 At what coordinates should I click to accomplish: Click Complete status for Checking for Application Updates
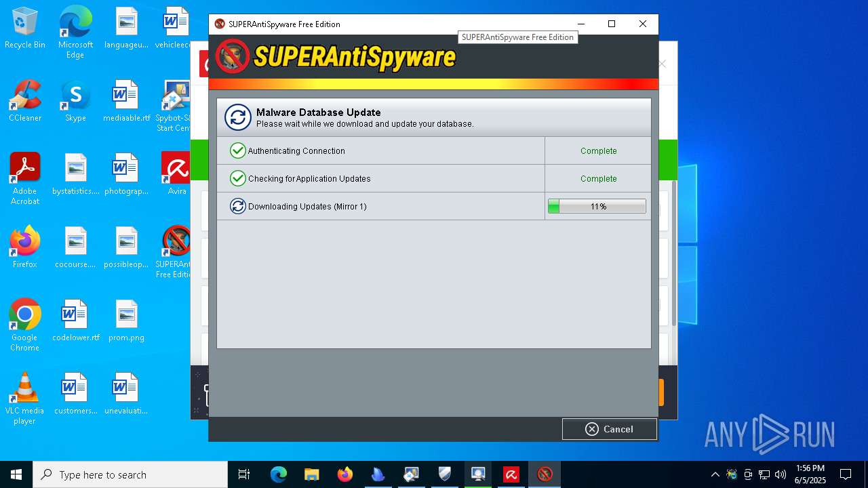tap(598, 178)
